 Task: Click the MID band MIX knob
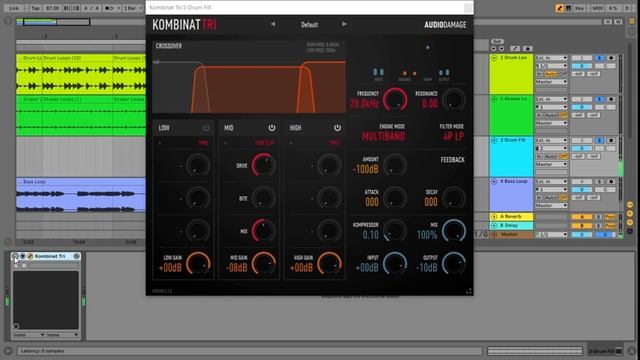coord(263,231)
